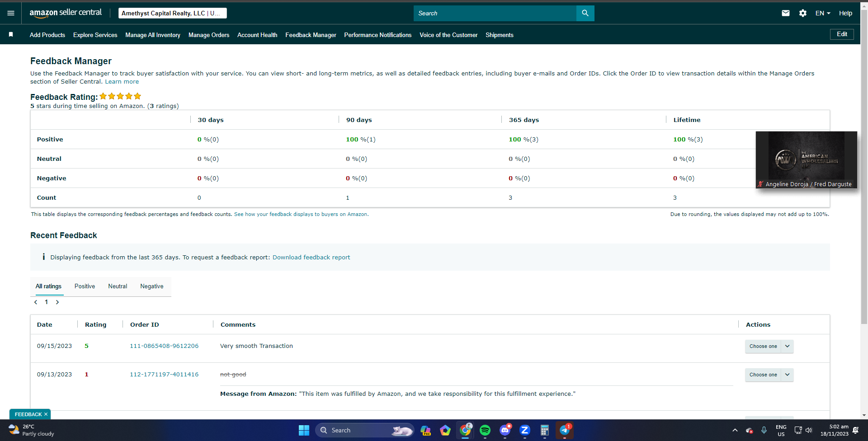Open Calculator from taskbar
This screenshot has width=868, height=441.
tap(545, 430)
